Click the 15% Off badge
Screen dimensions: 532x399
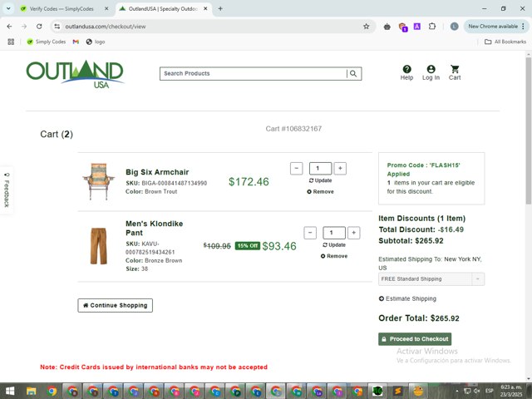point(248,246)
